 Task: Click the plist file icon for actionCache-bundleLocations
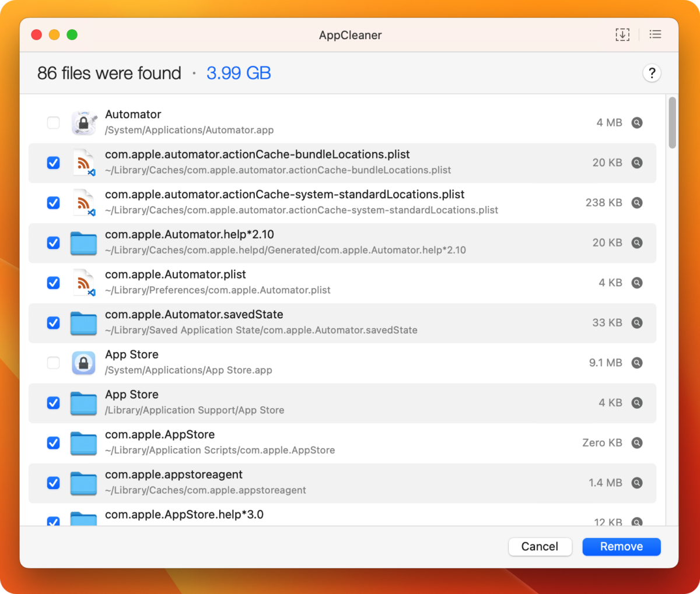[84, 163]
